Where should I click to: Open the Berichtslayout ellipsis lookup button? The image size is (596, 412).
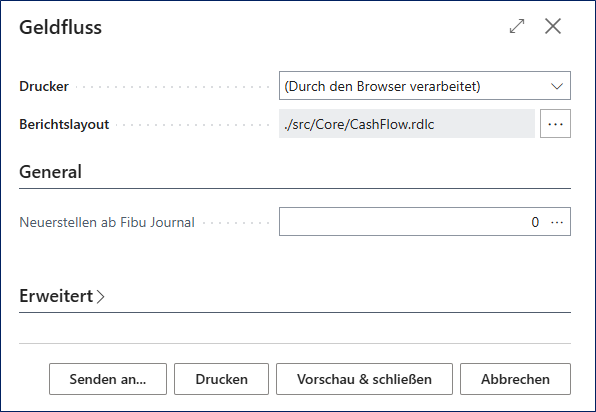555,124
